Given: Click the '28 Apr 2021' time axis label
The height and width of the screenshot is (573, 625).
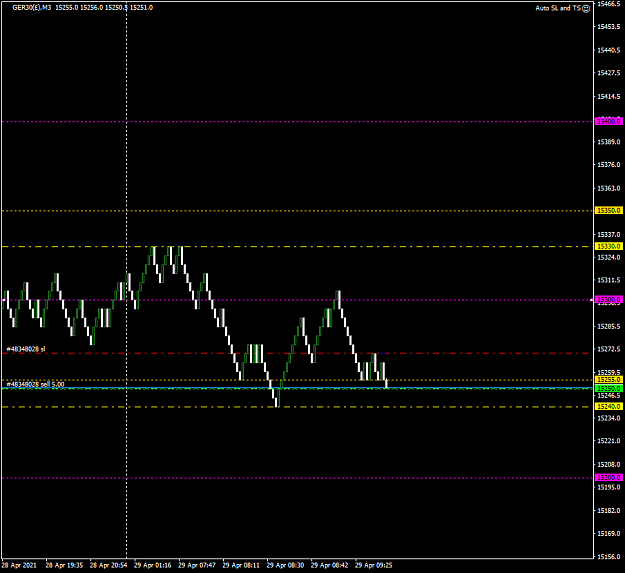Looking at the screenshot, I should 19,565.
